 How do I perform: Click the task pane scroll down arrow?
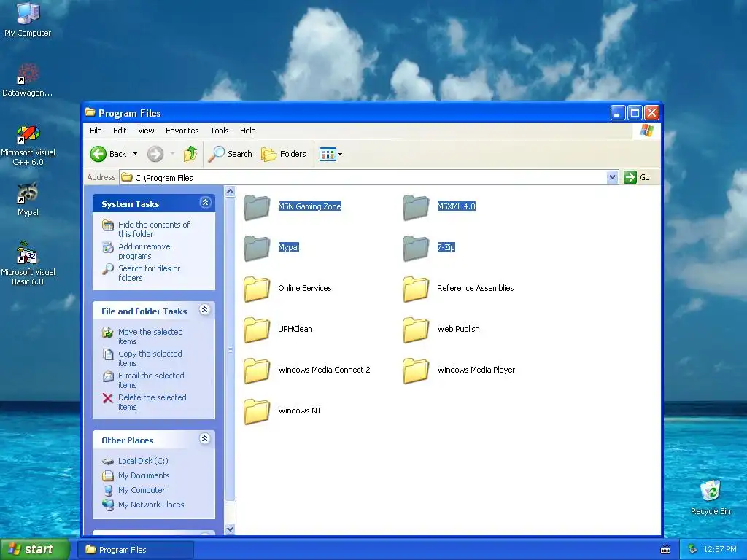(230, 529)
